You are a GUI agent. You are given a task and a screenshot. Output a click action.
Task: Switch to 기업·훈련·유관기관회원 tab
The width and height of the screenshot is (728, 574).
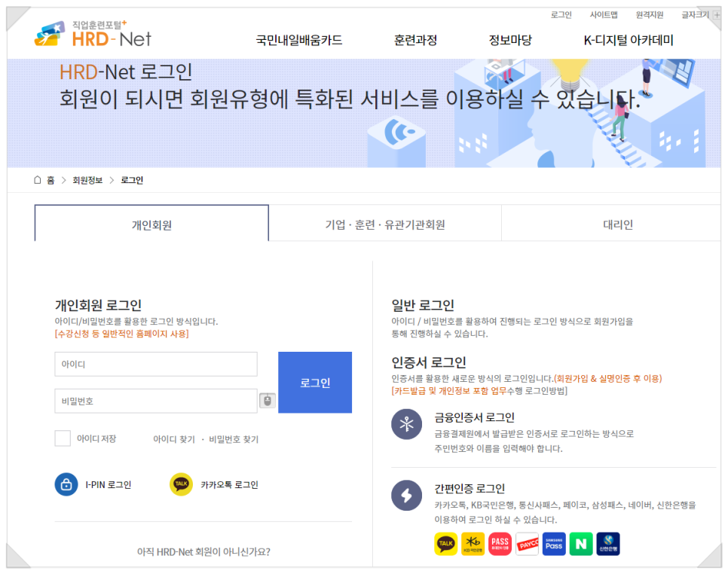(x=385, y=224)
